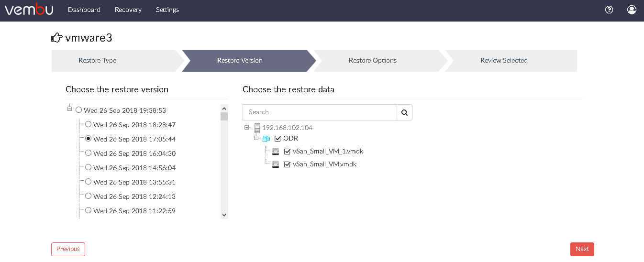Open the Settings menu
The height and width of the screenshot is (262, 644).
click(x=167, y=10)
